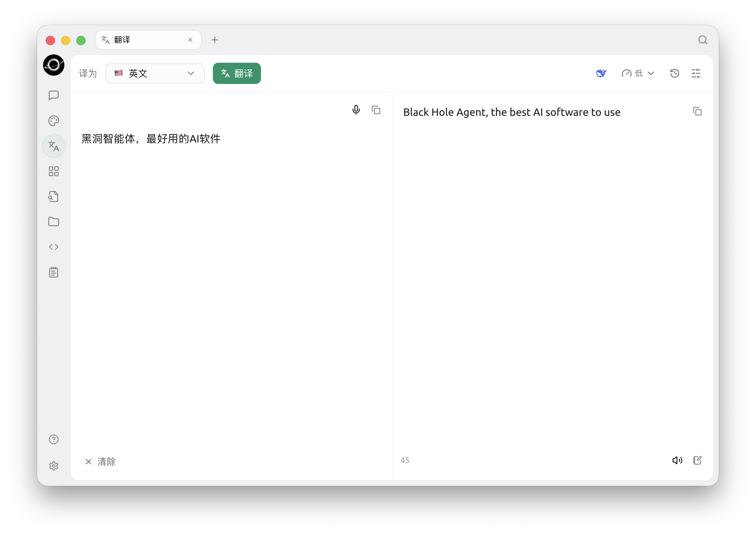Screen dimensions: 756x535
Task: Open the document search sidebar icon
Action: [x=54, y=196]
